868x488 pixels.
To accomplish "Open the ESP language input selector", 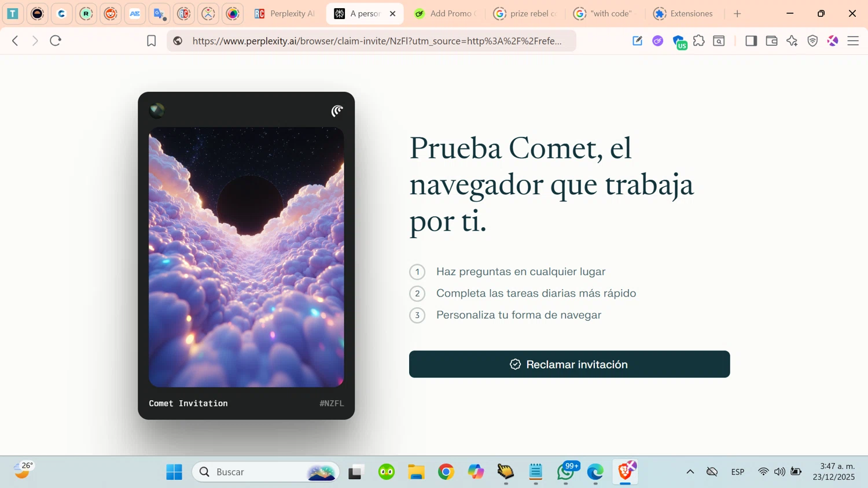I will 738,472.
